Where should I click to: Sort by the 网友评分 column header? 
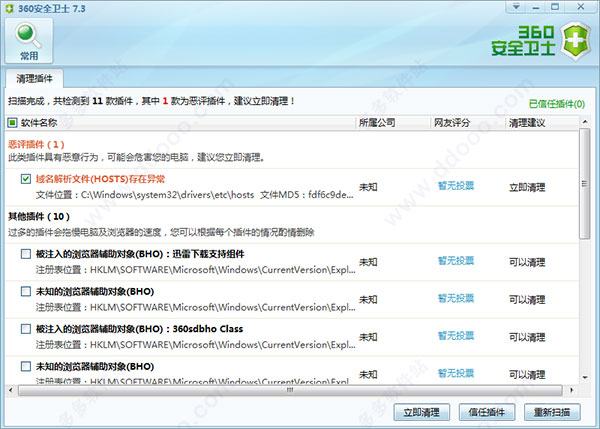pos(452,122)
